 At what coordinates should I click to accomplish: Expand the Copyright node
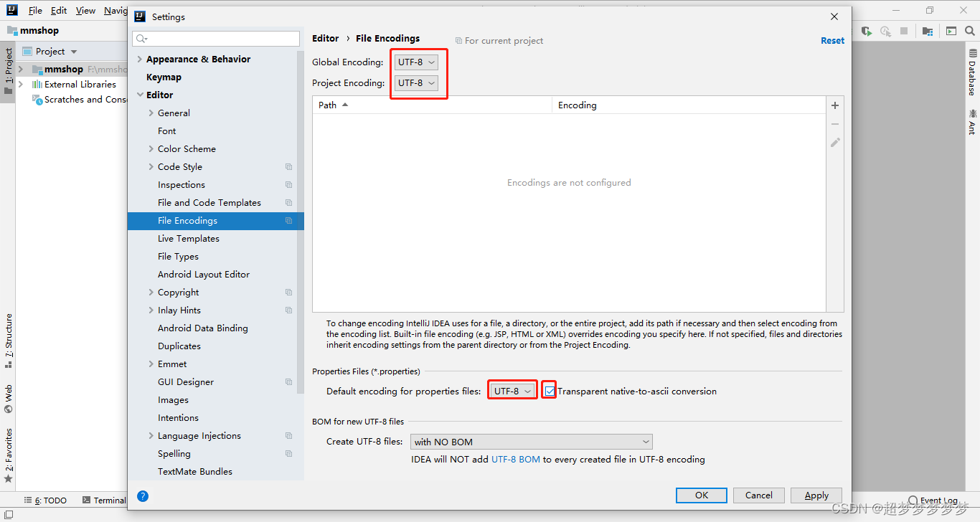(151, 293)
